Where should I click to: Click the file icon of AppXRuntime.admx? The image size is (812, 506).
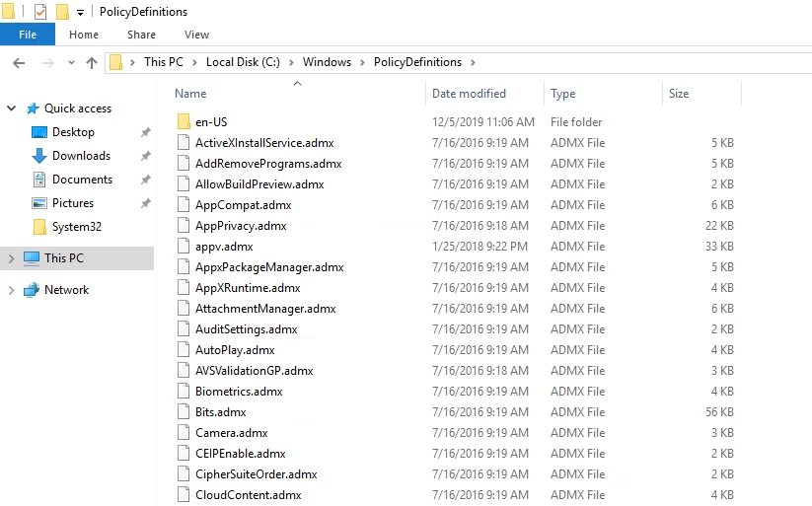pyautogui.click(x=184, y=288)
